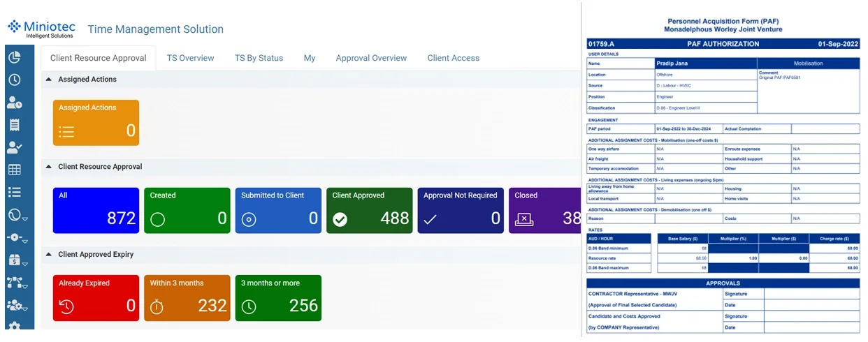Click the Offshore location value

click(x=664, y=75)
